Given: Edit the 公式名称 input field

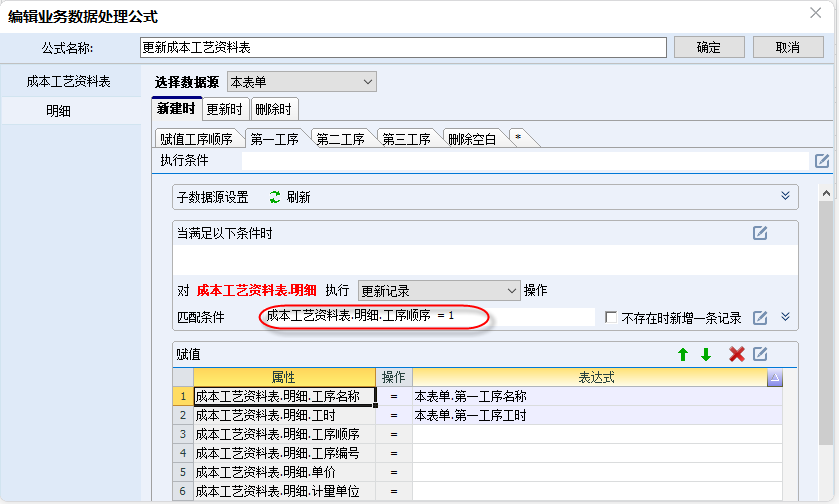Looking at the screenshot, I should [x=403, y=47].
